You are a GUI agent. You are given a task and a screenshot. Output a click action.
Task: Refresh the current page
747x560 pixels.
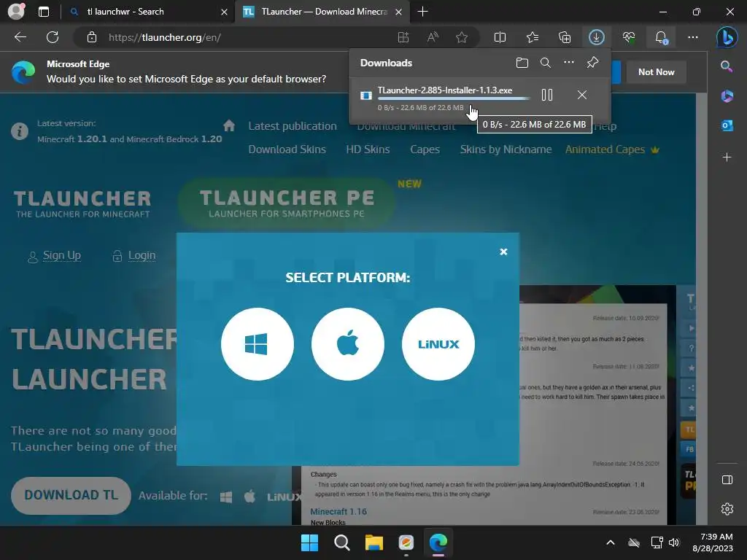53,37
